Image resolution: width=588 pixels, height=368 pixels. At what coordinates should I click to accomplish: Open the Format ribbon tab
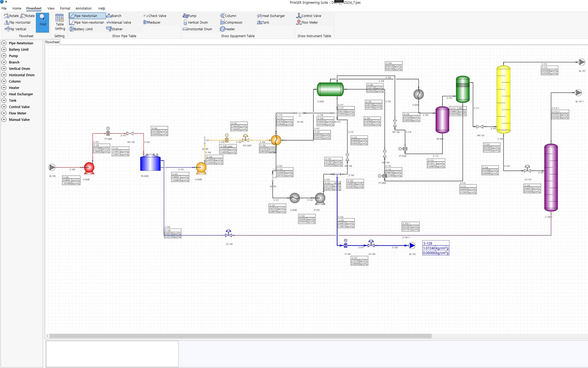pyautogui.click(x=65, y=8)
